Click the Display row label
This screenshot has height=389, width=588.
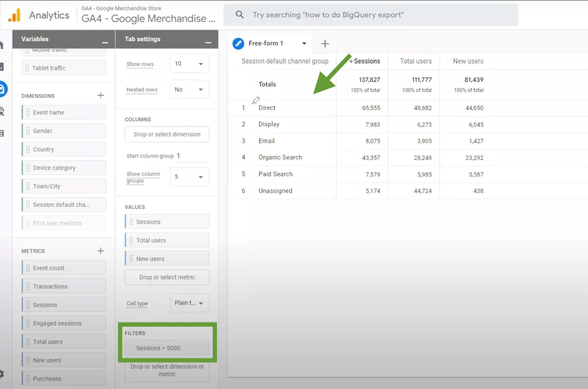pyautogui.click(x=269, y=124)
